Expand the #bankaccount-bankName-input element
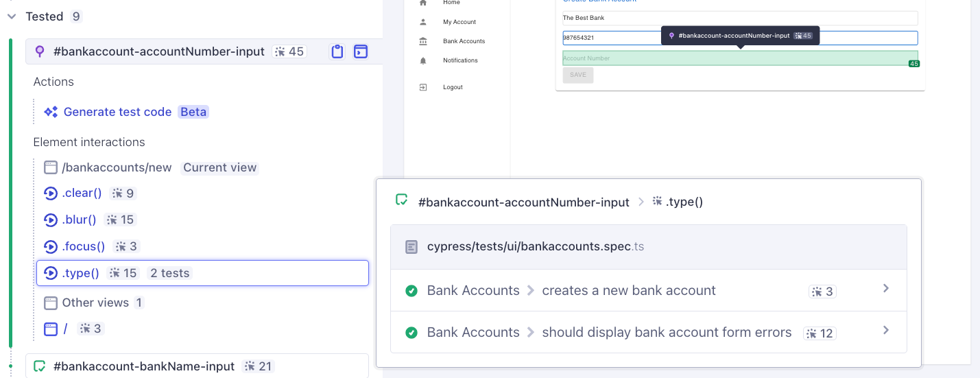Screen dimensions: 980x378 (197, 366)
